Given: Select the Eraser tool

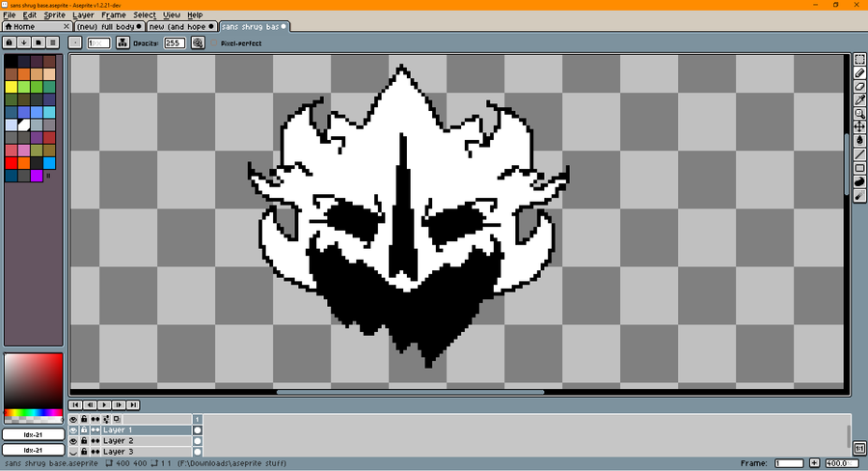Looking at the screenshot, I should point(859,87).
